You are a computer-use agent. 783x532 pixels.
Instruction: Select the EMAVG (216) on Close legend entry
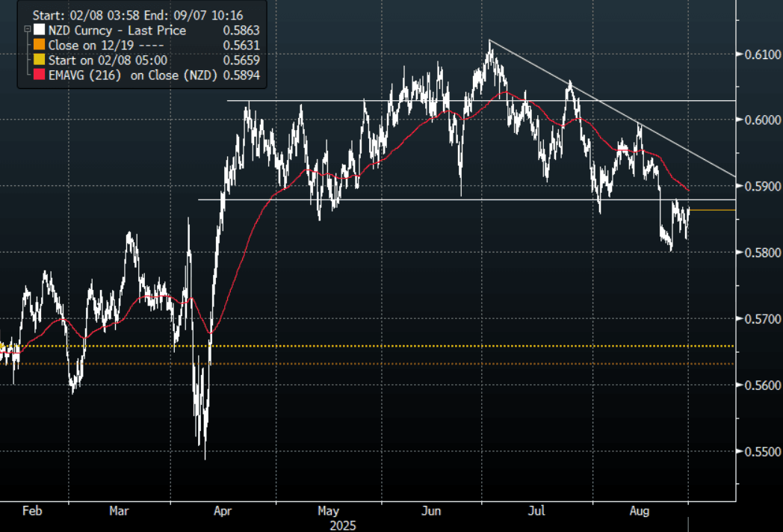pyautogui.click(x=133, y=75)
